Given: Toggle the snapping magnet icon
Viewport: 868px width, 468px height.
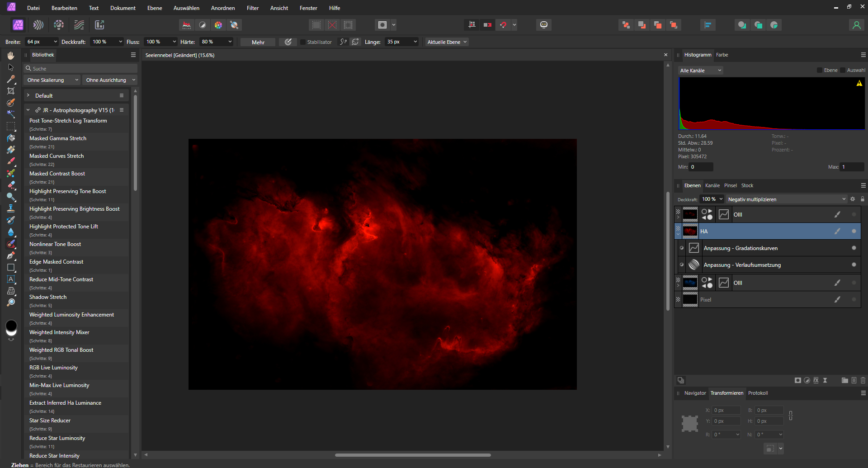Looking at the screenshot, I should [503, 25].
